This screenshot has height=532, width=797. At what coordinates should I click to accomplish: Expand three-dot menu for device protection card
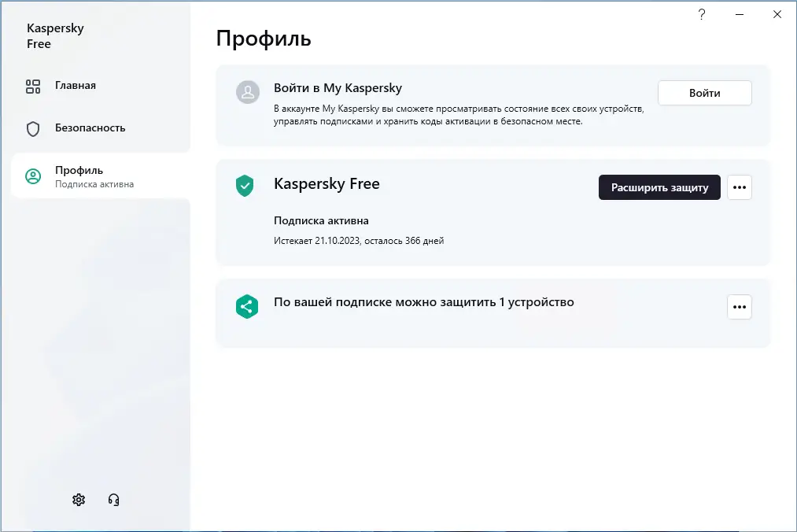click(x=740, y=307)
